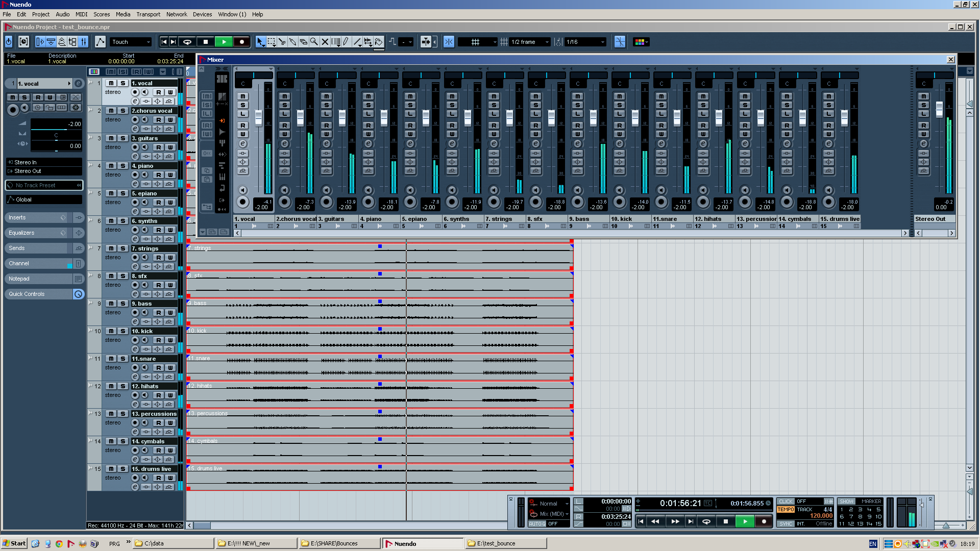This screenshot has width=980, height=551.
Task: Solo the 10. kick track
Action: point(123,331)
